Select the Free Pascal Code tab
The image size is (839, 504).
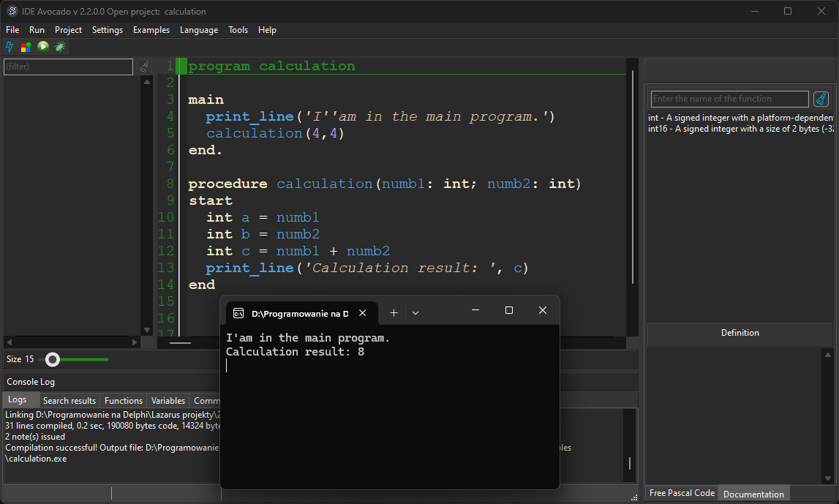pyautogui.click(x=682, y=493)
